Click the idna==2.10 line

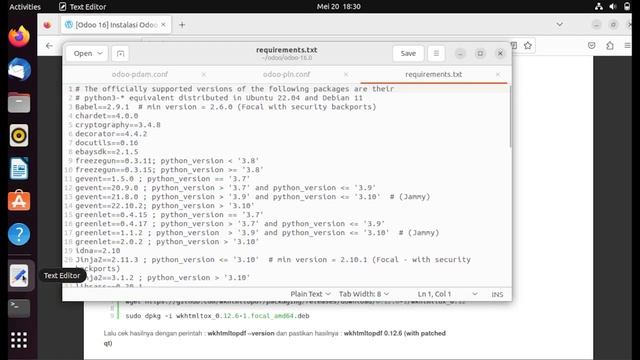(x=98, y=251)
